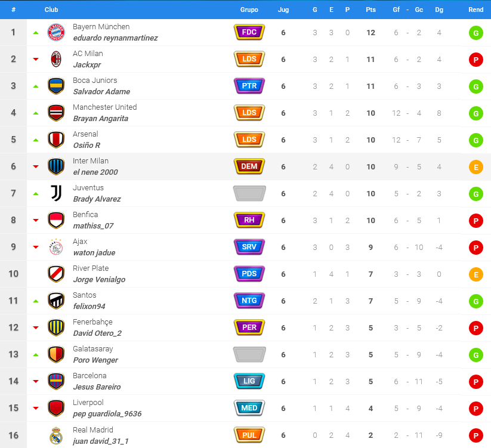Image resolution: width=491 pixels, height=448 pixels.
Task: Select the Juventus crest icon
Action: 56,193
